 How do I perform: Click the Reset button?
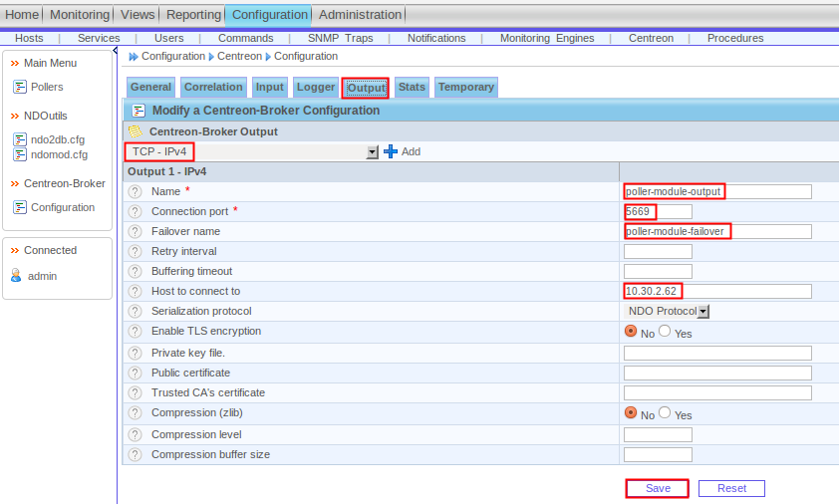[731, 488]
